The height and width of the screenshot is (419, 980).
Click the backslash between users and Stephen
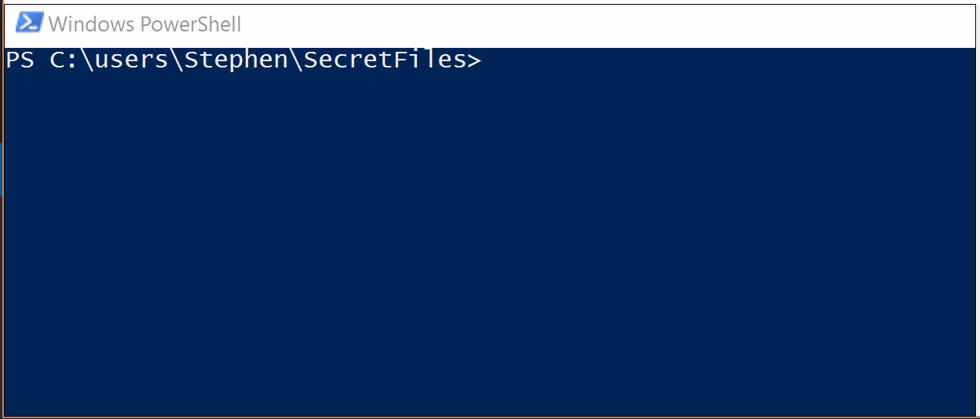tap(177, 60)
